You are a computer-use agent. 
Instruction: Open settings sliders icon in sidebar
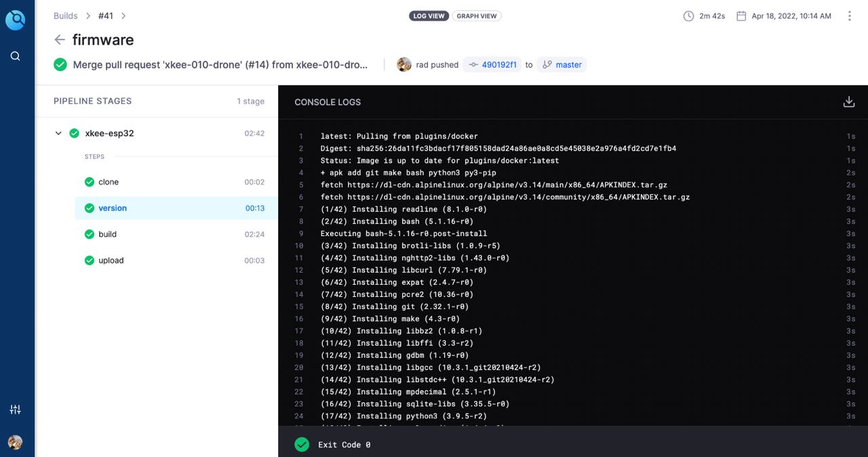tap(15, 410)
